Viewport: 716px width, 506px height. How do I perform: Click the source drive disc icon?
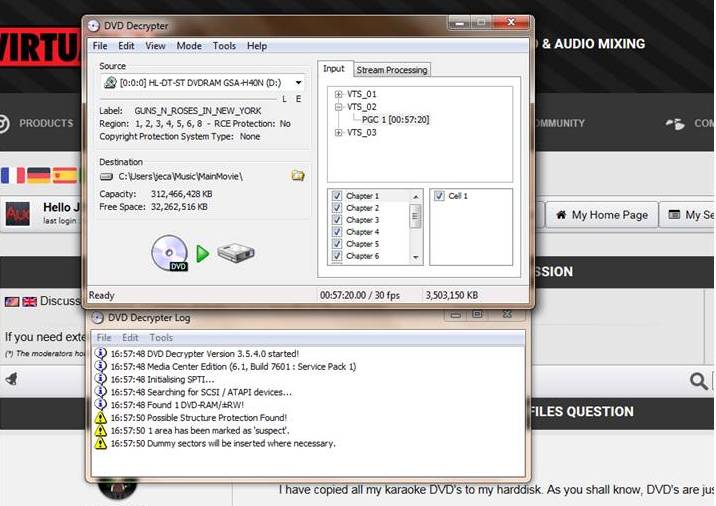pyautogui.click(x=110, y=83)
